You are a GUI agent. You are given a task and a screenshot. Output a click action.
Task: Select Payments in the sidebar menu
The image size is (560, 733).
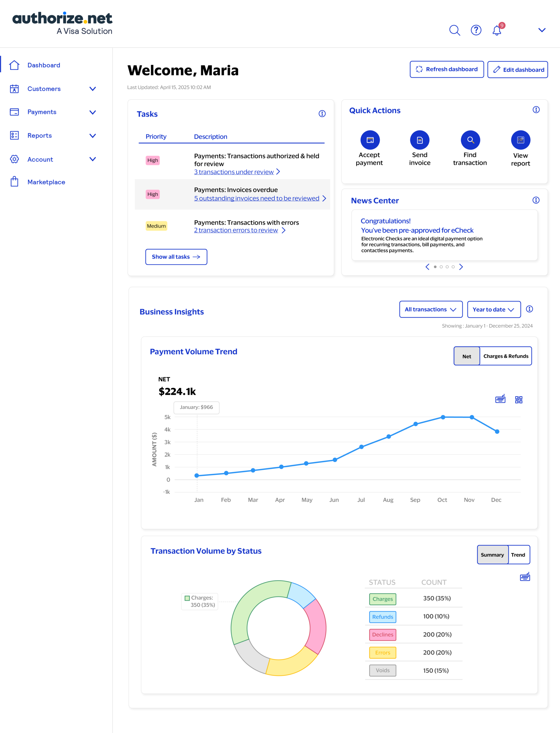point(42,112)
